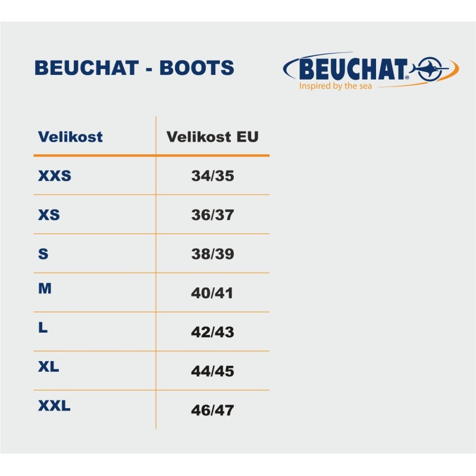
Task: Click the BEUCHAT - BOOTS title
Action: tap(134, 68)
